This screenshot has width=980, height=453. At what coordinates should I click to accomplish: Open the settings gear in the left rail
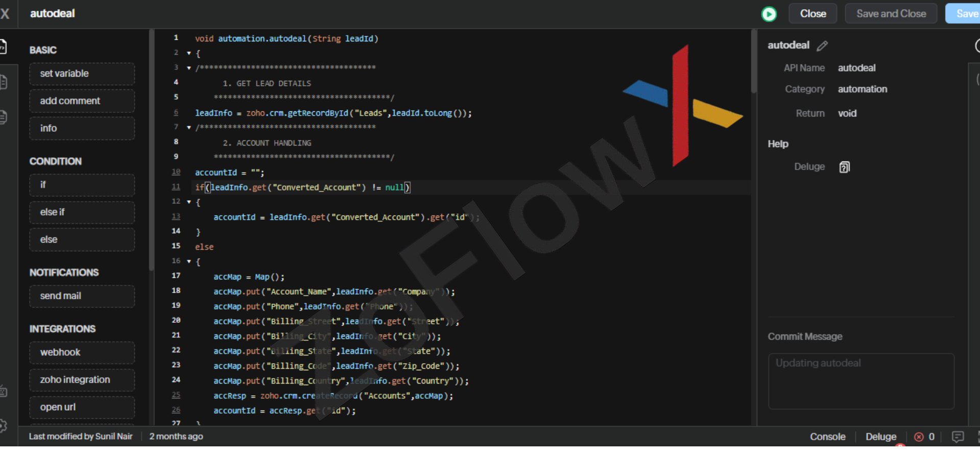tap(3, 425)
